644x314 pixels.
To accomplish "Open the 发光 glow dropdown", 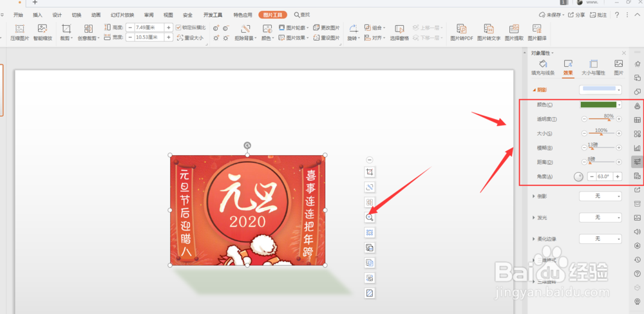I will coord(600,217).
